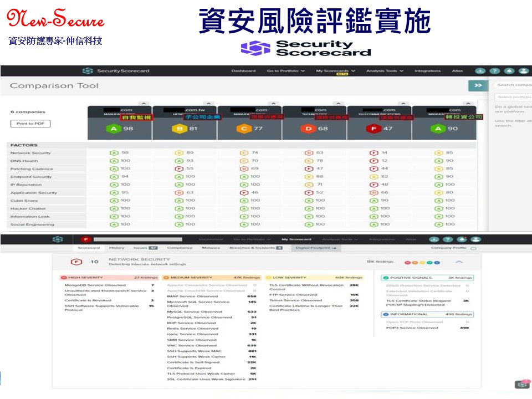Open the Digital Footprint link
Viewport: 532px width, 399px height.
point(316,248)
